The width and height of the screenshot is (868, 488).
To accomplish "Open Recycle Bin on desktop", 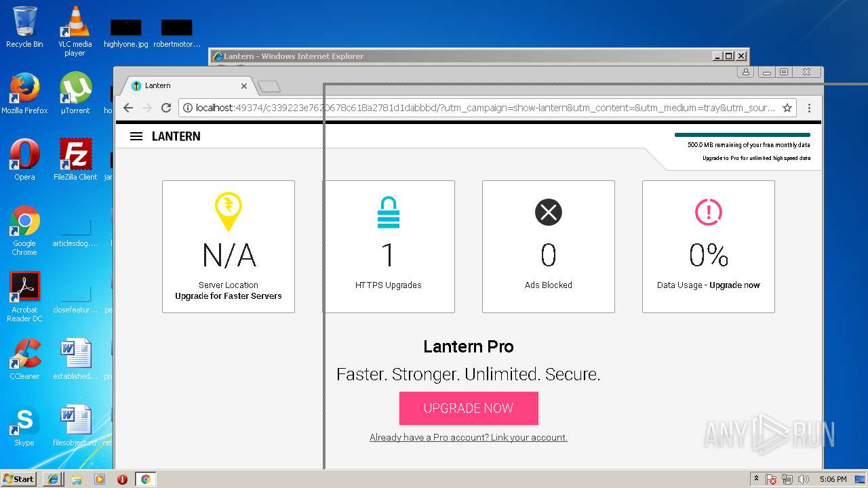I will [x=24, y=27].
